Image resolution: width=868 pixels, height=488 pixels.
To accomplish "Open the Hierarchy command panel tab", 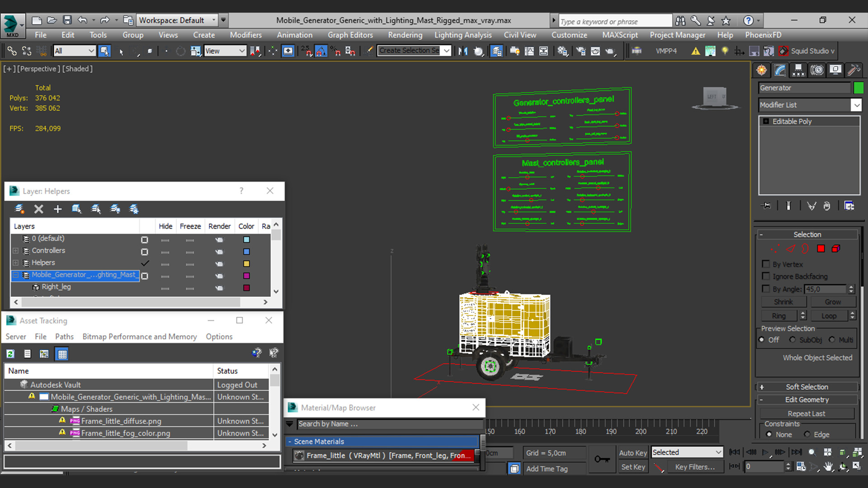I will pos(798,70).
